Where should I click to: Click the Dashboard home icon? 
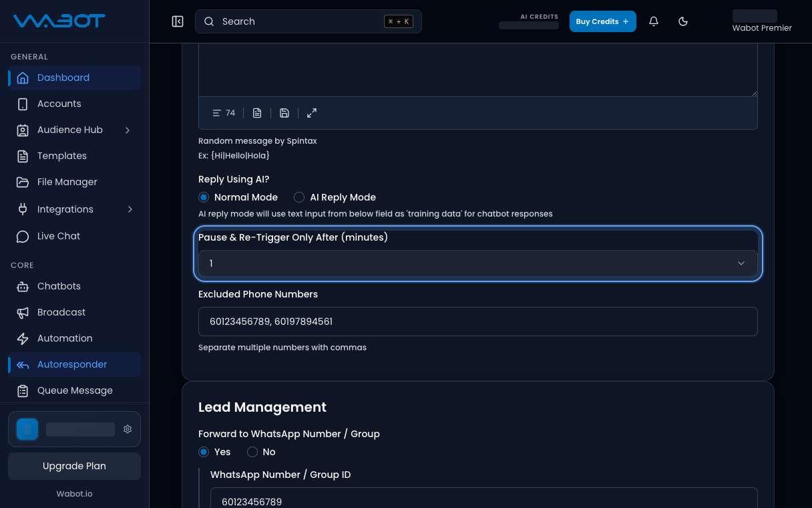(x=23, y=78)
